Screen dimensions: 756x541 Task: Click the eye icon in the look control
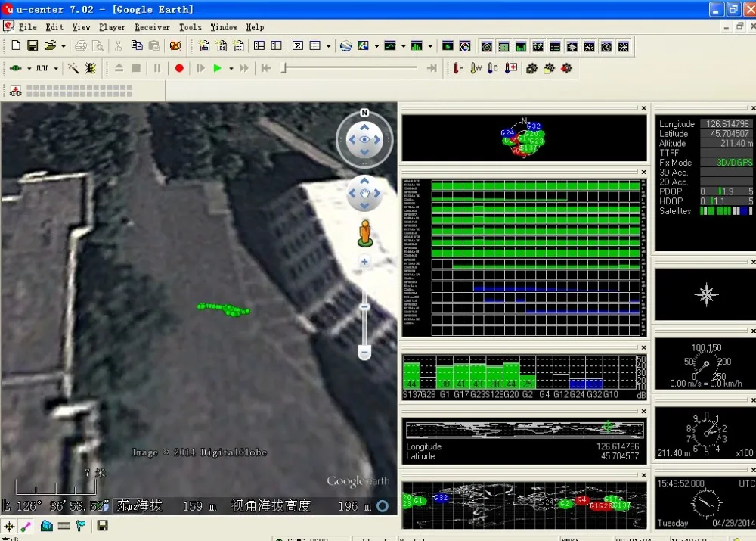pyautogui.click(x=364, y=139)
